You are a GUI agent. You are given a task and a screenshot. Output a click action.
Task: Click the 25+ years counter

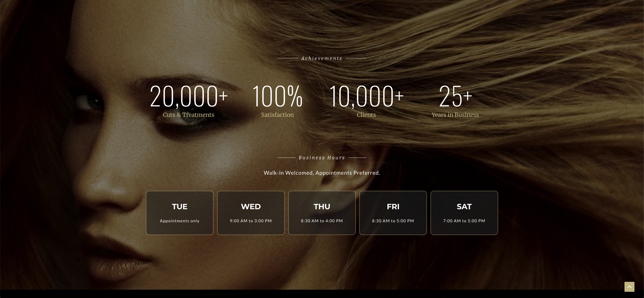(x=455, y=96)
